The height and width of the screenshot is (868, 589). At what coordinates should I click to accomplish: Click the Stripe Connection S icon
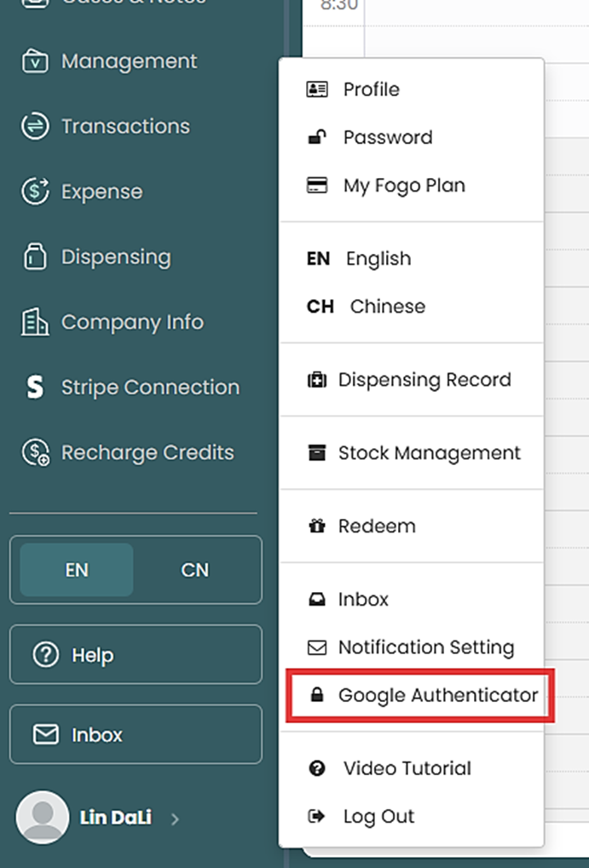tap(35, 388)
